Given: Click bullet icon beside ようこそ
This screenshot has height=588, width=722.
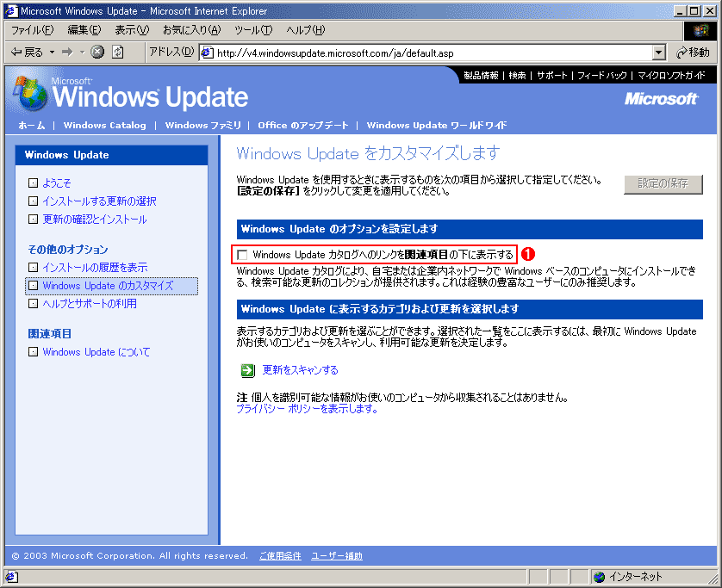Looking at the screenshot, I should (x=33, y=183).
